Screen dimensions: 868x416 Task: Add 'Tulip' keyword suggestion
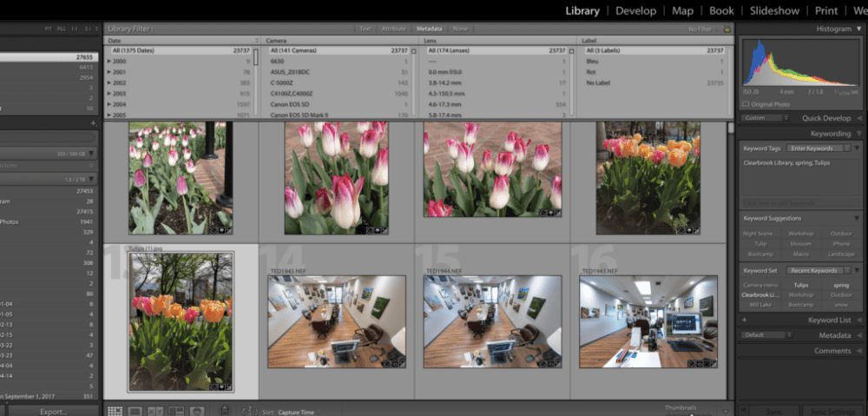[x=760, y=244]
